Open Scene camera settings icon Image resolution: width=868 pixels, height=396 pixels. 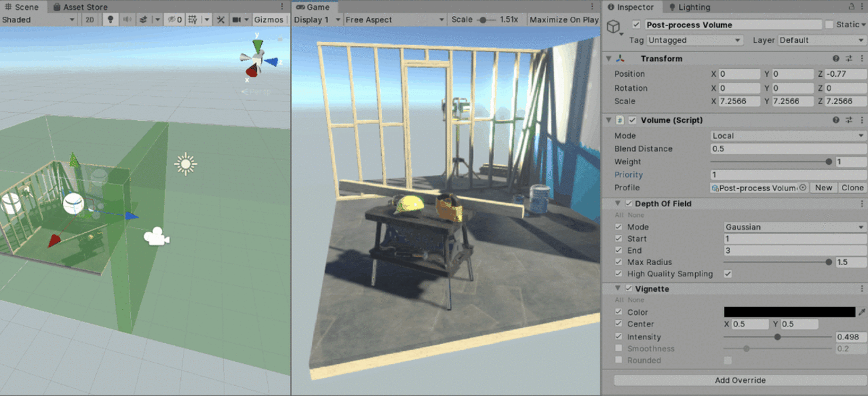click(236, 19)
